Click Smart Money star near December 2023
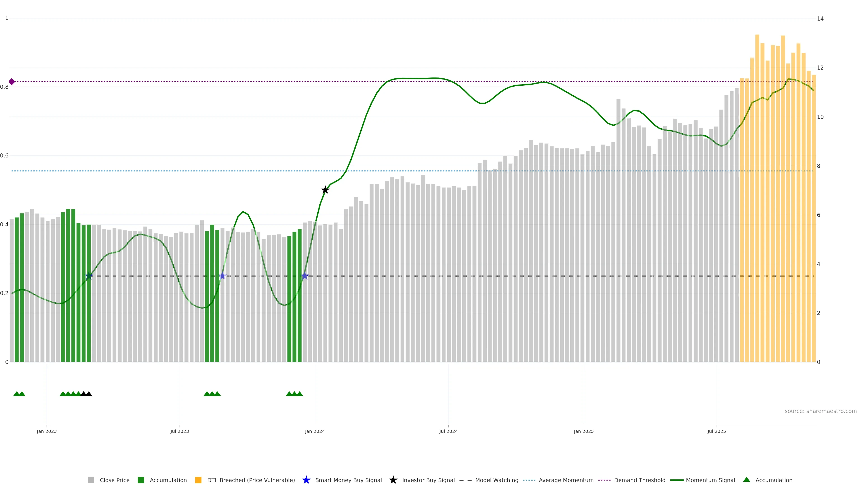Image resolution: width=868 pixels, height=488 pixels. tap(305, 276)
